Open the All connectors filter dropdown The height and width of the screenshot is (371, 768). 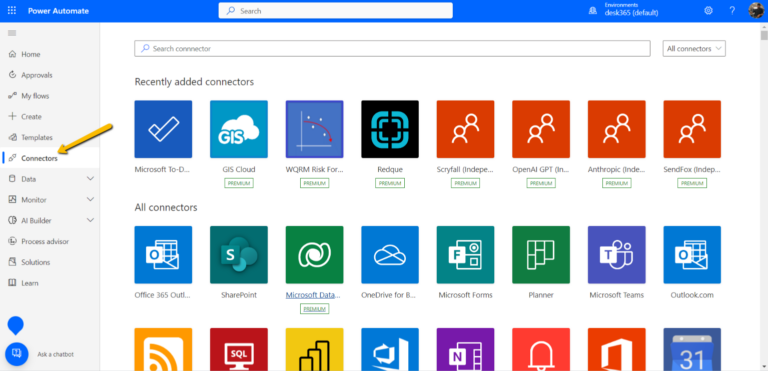(x=694, y=49)
